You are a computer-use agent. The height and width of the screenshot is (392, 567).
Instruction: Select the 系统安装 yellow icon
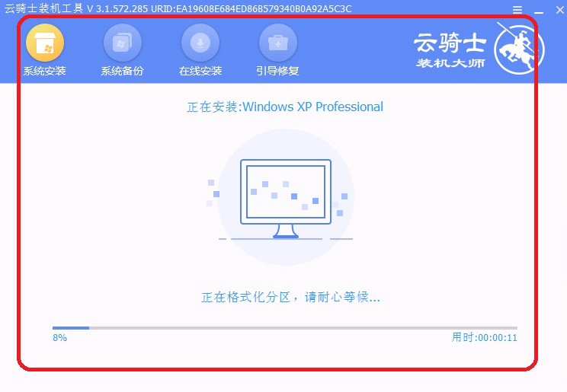click(x=45, y=43)
